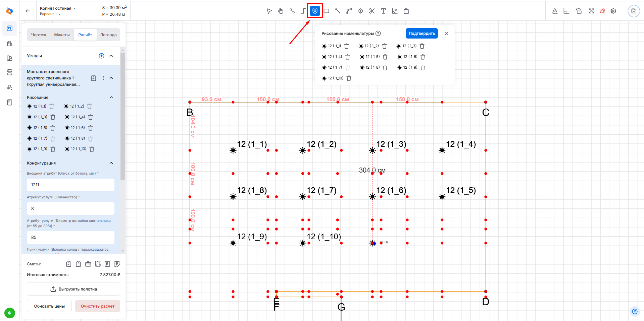
Task: Collapse the Конфигурация section
Action: point(111,163)
